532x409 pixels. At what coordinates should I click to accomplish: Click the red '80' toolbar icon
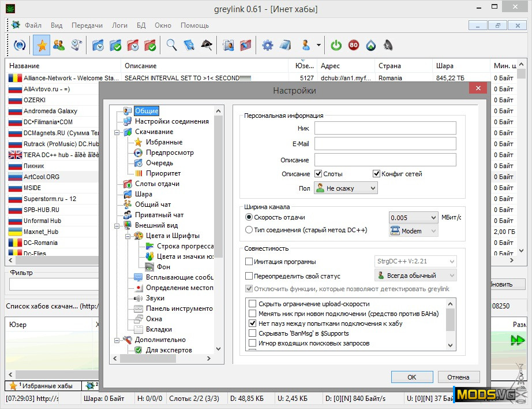353,45
